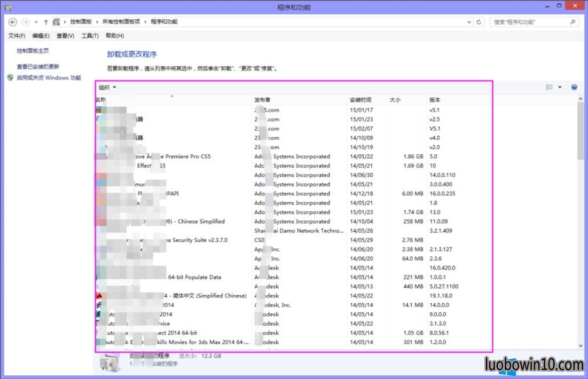Sort by 发布者 column header
The image size is (588, 379).
[300, 100]
